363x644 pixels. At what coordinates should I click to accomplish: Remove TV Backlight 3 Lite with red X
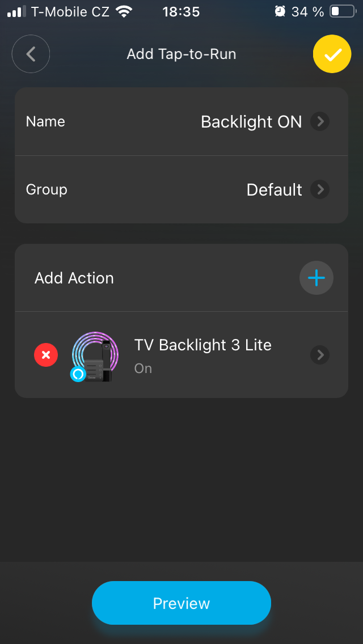point(46,355)
